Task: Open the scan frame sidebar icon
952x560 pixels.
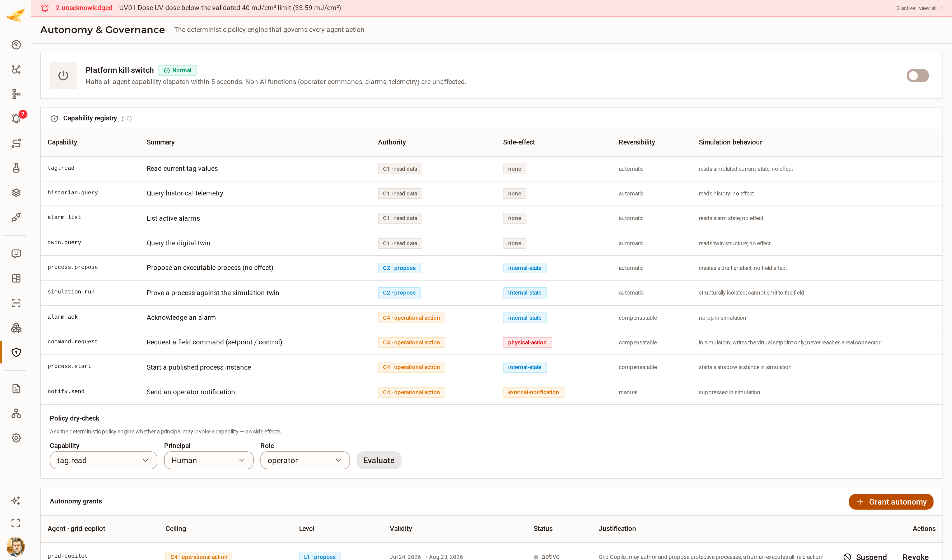Action: tap(16, 303)
